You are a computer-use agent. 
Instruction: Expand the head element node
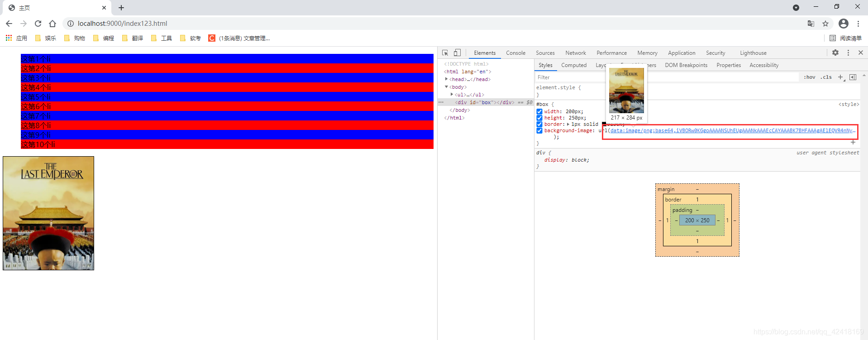tap(447, 79)
